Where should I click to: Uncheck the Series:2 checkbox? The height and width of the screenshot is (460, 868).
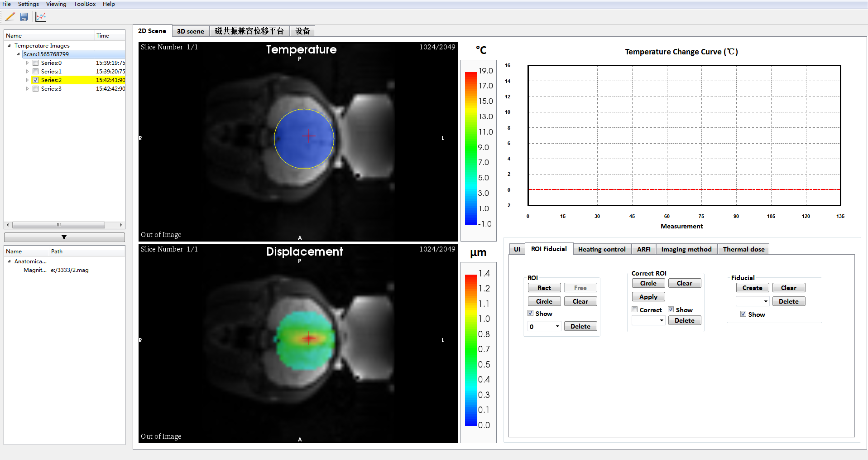(36, 80)
